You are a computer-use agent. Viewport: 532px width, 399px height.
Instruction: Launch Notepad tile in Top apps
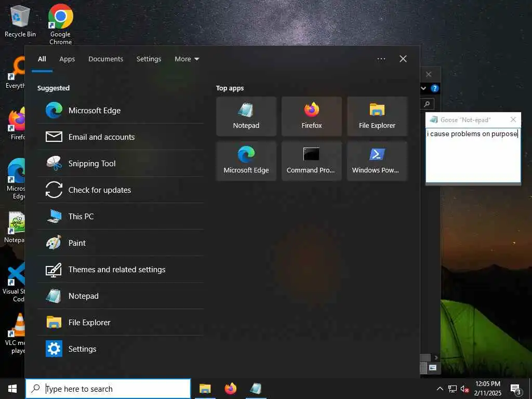coord(246,116)
